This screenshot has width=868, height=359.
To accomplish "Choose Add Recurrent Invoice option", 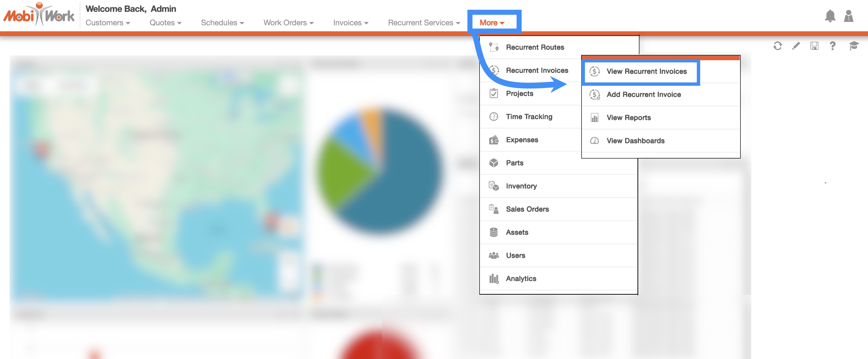I will tap(643, 95).
